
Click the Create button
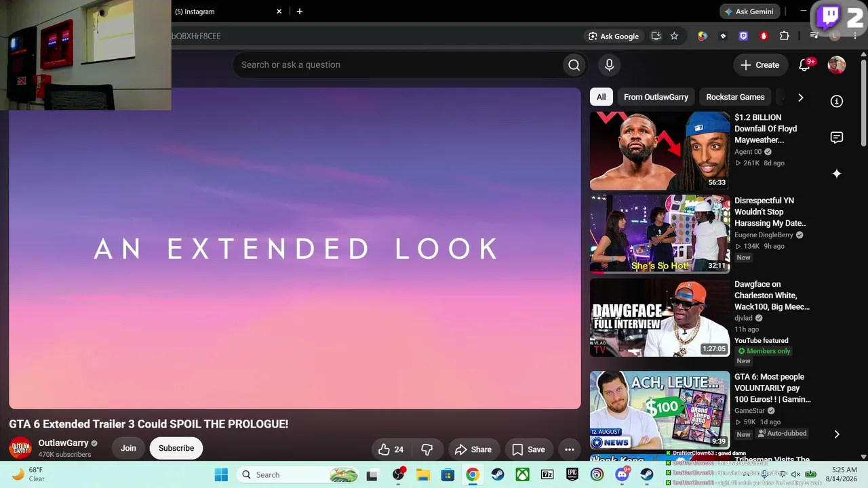(760, 65)
